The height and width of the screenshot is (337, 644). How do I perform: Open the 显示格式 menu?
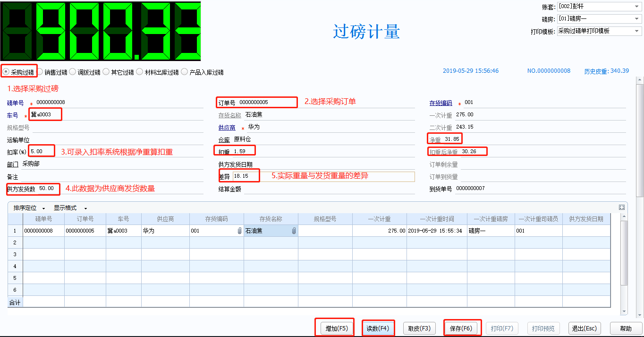[70, 208]
